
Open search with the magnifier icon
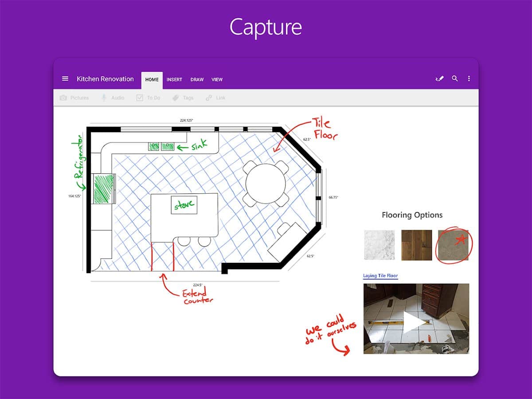tap(455, 79)
